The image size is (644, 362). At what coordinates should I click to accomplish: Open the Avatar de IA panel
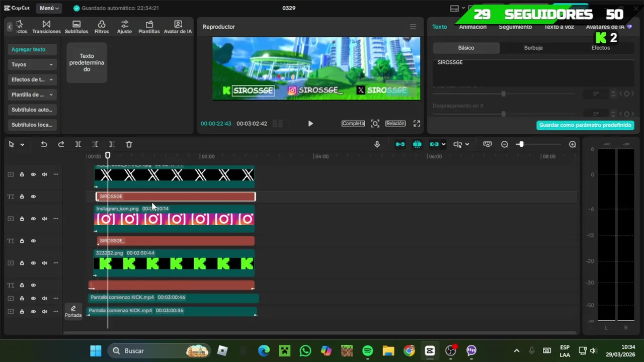178,27
